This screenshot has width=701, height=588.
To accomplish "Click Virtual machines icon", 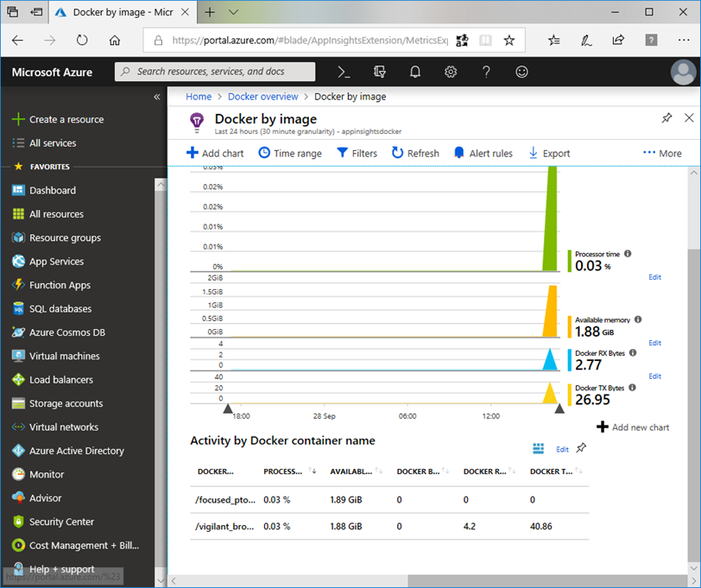I will tap(18, 356).
